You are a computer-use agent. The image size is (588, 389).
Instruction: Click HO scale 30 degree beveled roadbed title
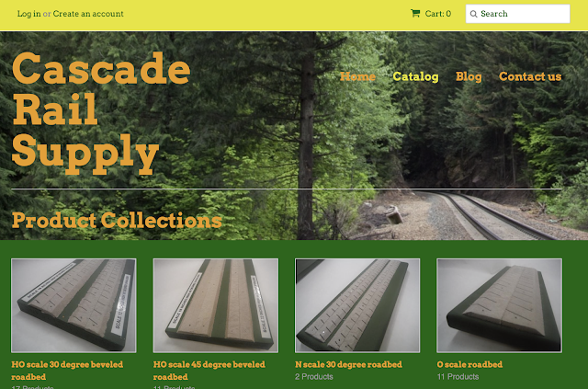tap(67, 371)
